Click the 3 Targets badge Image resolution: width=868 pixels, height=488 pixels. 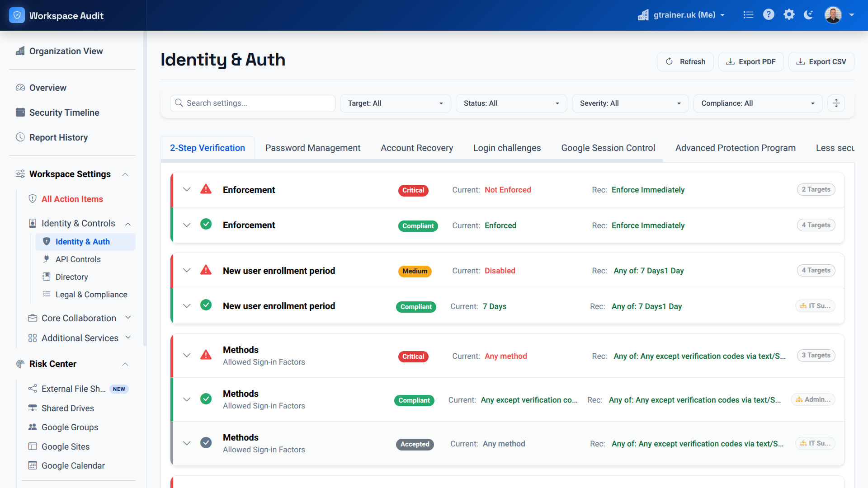tap(816, 355)
